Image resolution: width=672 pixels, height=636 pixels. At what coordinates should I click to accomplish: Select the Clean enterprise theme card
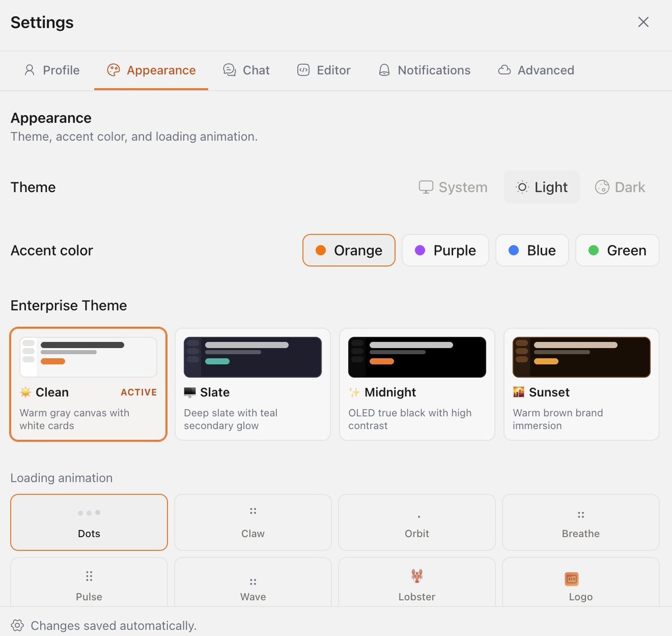(x=88, y=384)
